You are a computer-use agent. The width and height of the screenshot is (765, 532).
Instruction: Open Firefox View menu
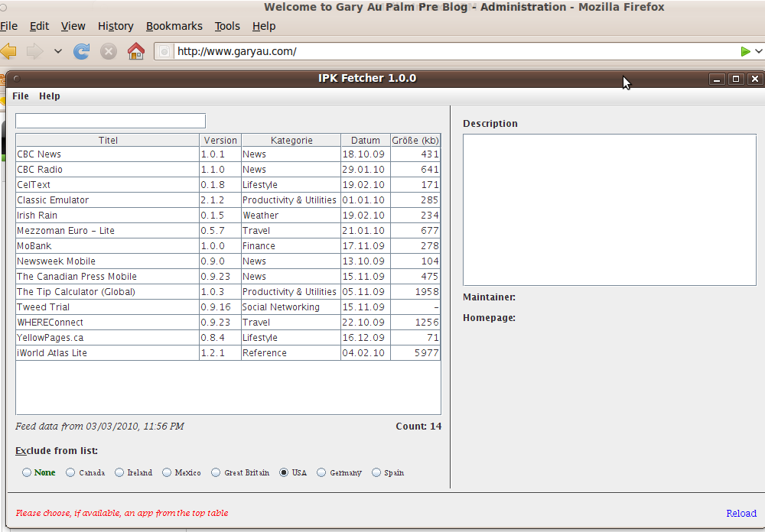click(x=73, y=26)
